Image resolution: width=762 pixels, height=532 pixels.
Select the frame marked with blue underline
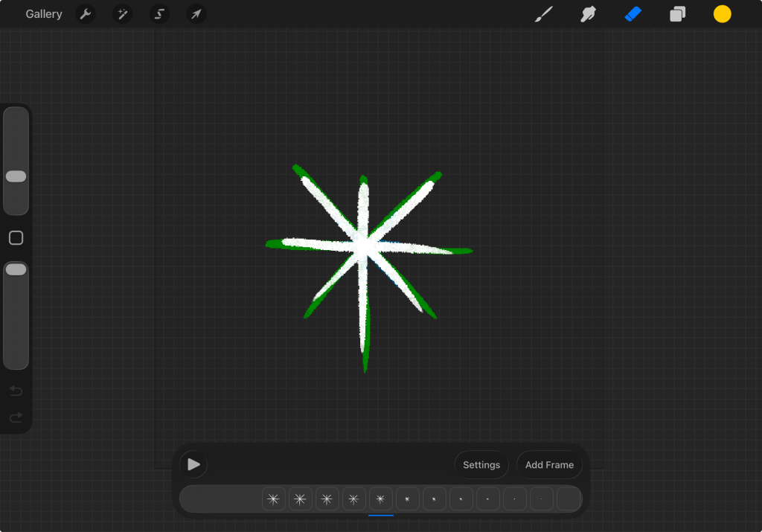pos(380,499)
